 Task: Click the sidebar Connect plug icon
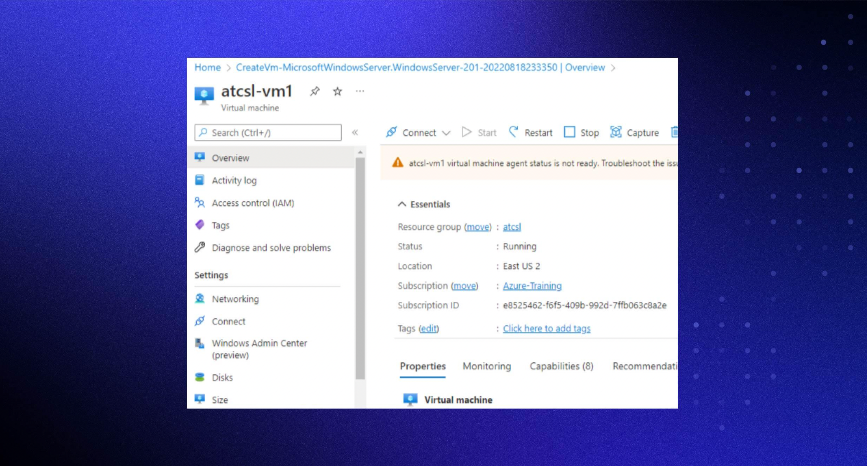200,321
